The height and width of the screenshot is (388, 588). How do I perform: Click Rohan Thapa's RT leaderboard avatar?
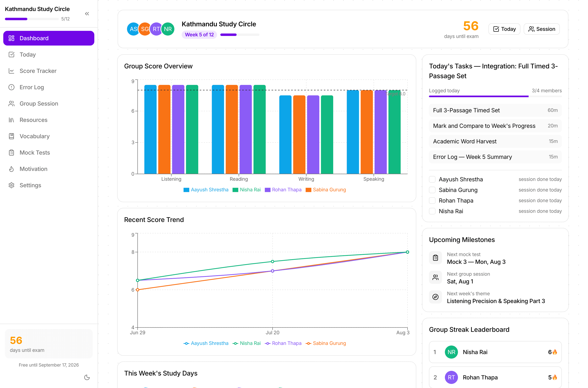click(x=451, y=377)
